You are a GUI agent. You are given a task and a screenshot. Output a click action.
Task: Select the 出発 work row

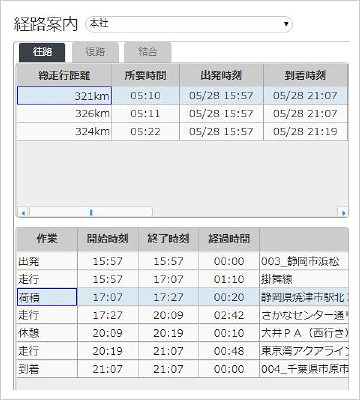point(183,261)
